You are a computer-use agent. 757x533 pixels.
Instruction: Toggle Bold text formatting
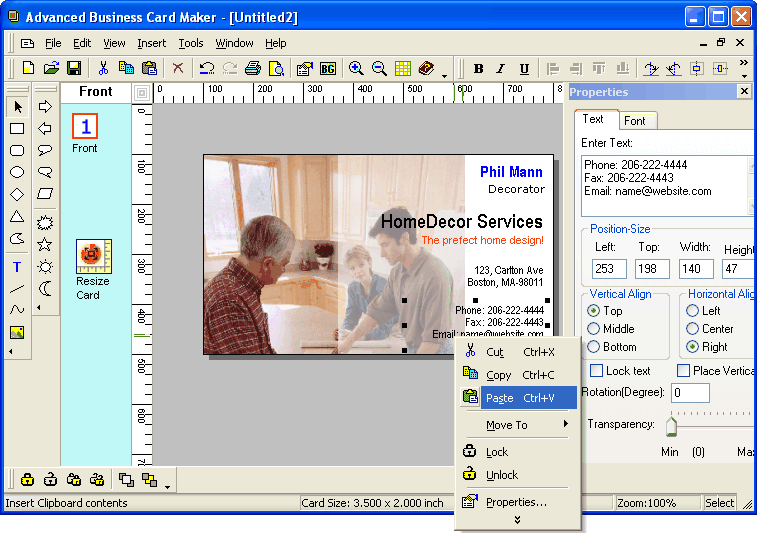478,69
